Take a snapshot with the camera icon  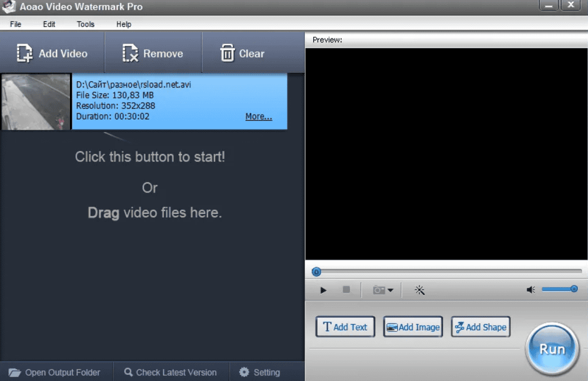pyautogui.click(x=379, y=290)
